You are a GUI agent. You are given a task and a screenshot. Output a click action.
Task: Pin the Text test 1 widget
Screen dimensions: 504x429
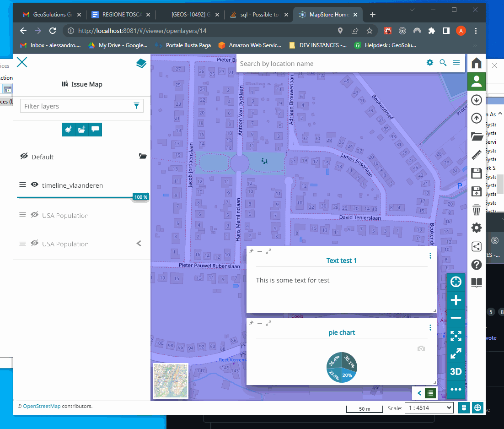click(251, 251)
